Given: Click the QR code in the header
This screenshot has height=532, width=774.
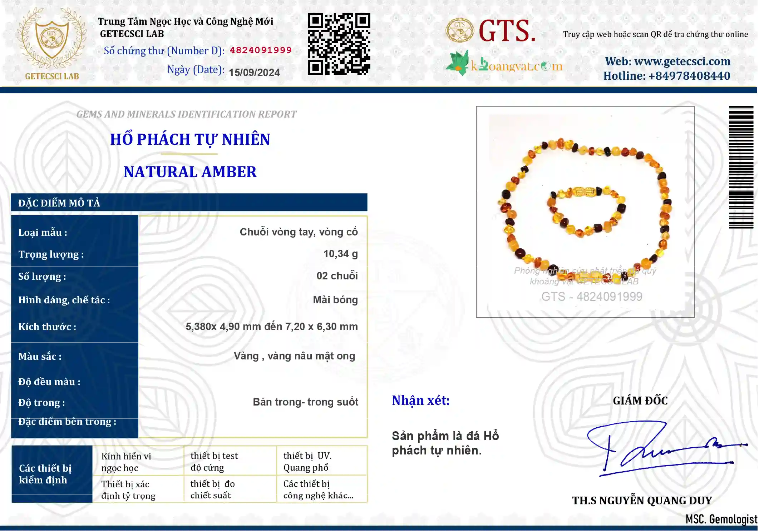Looking at the screenshot, I should click(x=339, y=44).
